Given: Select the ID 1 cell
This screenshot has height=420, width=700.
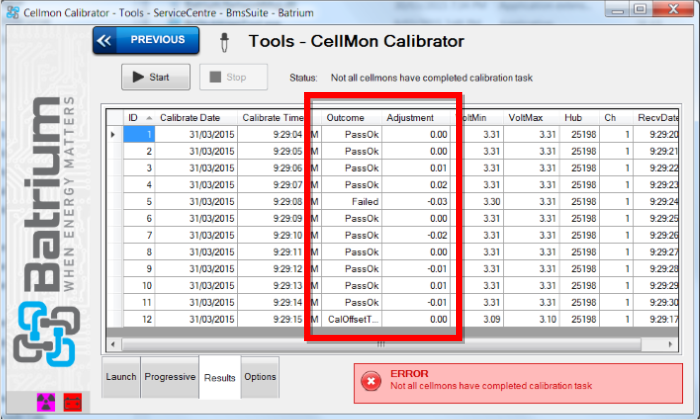Looking at the screenshot, I should pos(139,134).
